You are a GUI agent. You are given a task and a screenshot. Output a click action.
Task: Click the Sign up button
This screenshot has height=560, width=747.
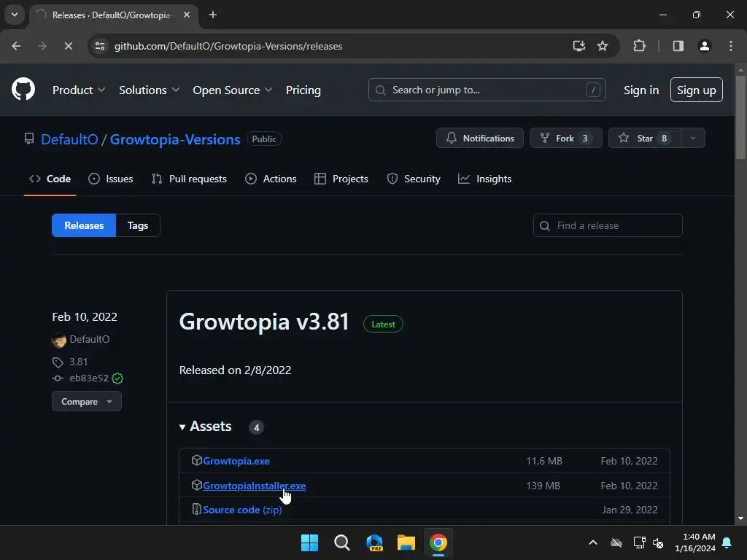[697, 90]
